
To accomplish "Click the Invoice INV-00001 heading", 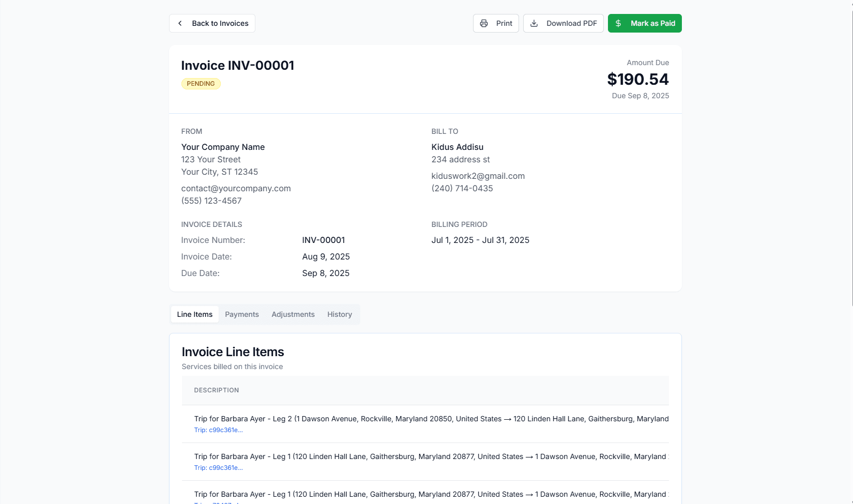I will (237, 65).
